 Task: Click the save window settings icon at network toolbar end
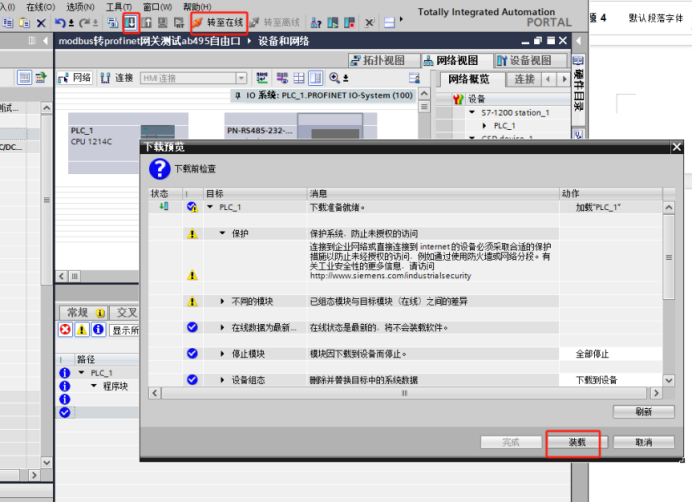tap(414, 78)
